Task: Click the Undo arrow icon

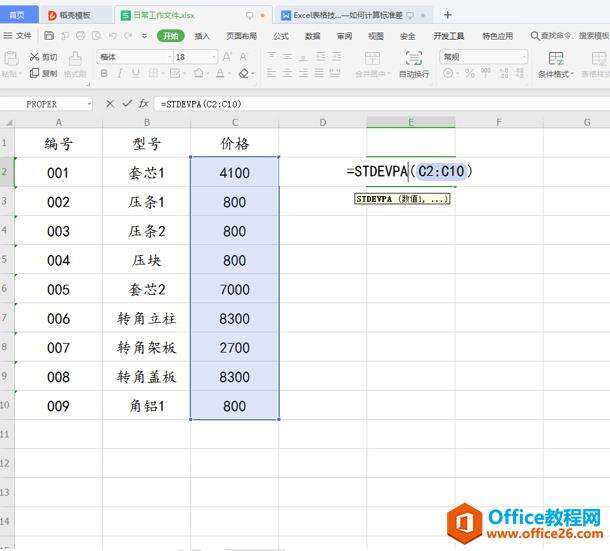Action: point(112,36)
